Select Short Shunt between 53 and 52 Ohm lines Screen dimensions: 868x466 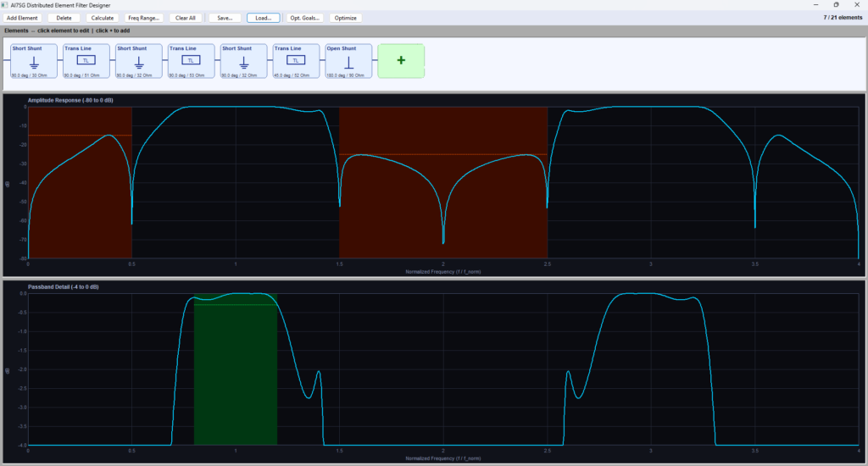pos(243,61)
